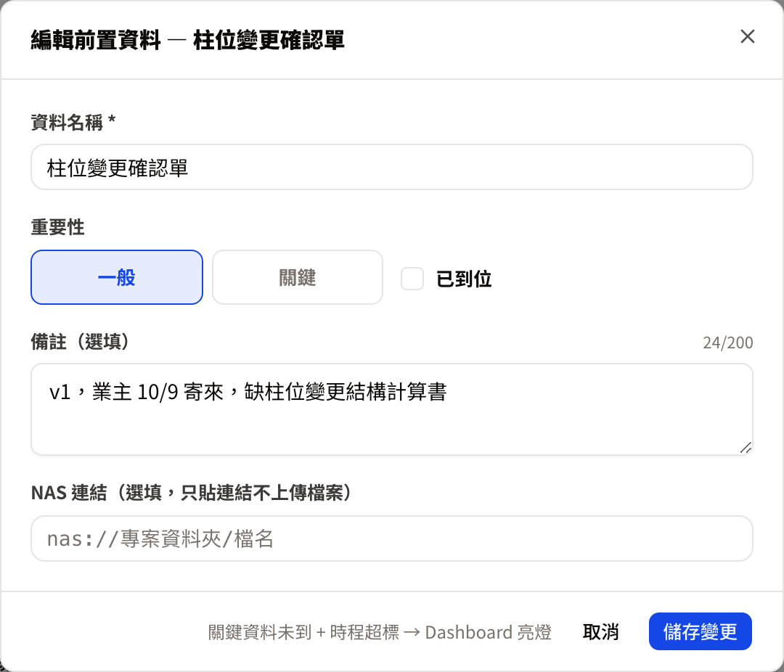Screen dimensions: 784x672
Task: Click the textarea resize handle of 備註
Action: (x=746, y=448)
